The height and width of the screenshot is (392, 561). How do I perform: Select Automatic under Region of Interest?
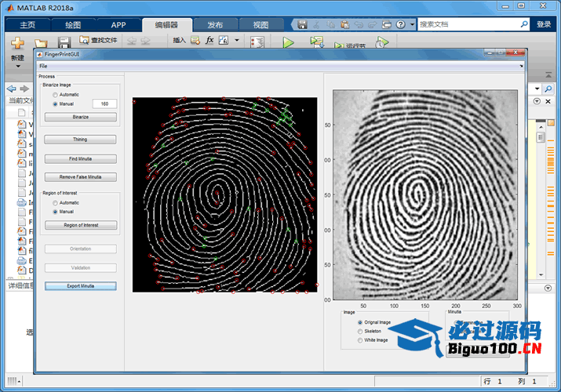tap(55, 202)
